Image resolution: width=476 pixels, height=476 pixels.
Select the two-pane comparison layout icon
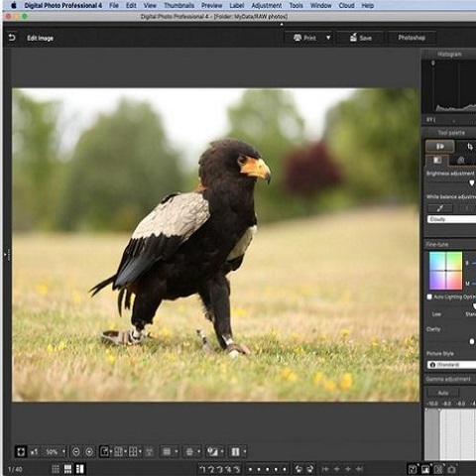(x=118, y=451)
